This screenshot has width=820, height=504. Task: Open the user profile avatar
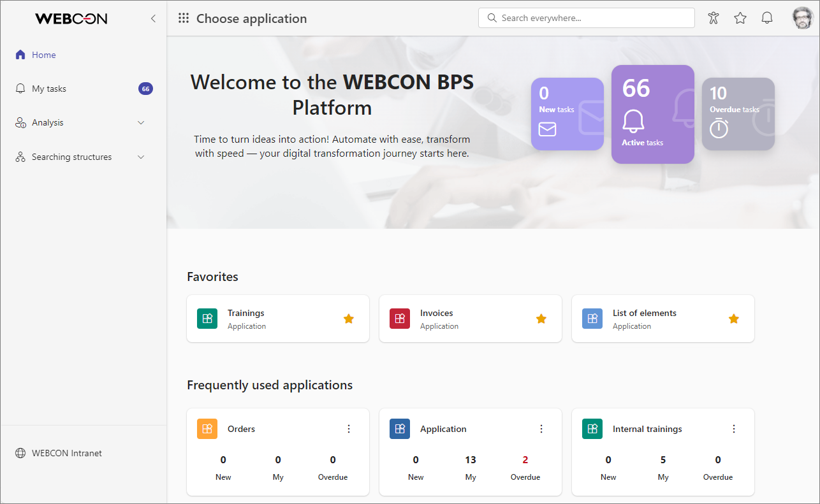click(x=803, y=18)
